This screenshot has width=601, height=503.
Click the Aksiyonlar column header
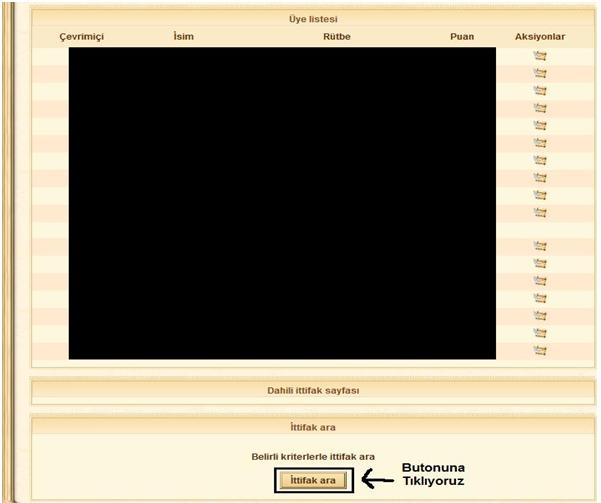(540, 36)
